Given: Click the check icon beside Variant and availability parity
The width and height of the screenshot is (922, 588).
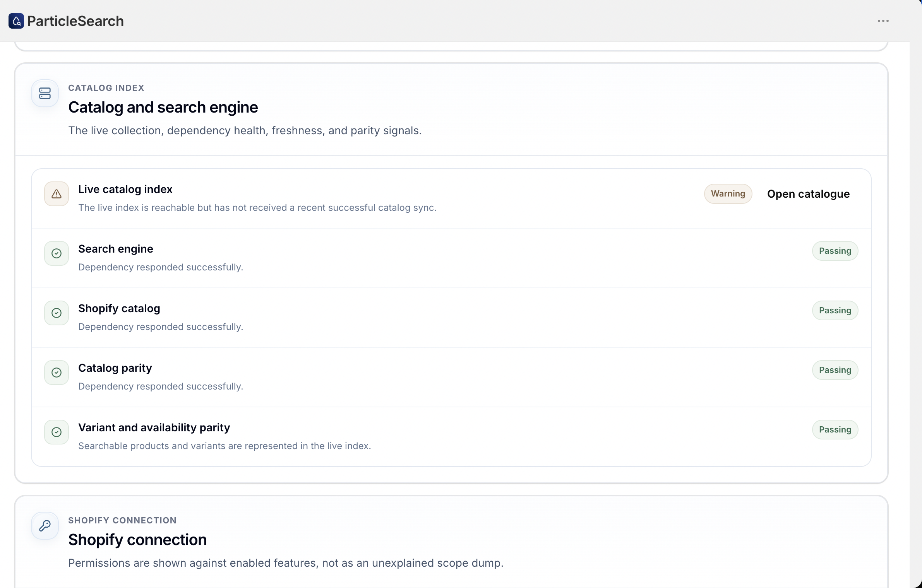Looking at the screenshot, I should coord(57,432).
